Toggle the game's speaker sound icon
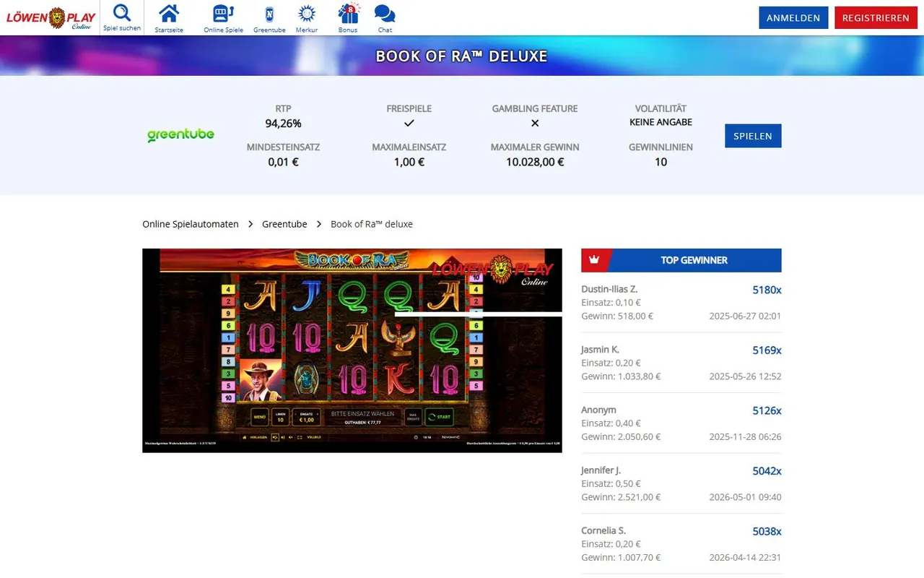Viewport: 924px width, 578px height. [282, 437]
